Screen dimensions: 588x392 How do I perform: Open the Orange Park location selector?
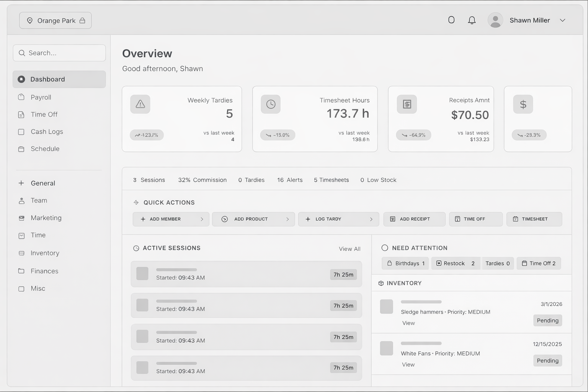pyautogui.click(x=56, y=21)
